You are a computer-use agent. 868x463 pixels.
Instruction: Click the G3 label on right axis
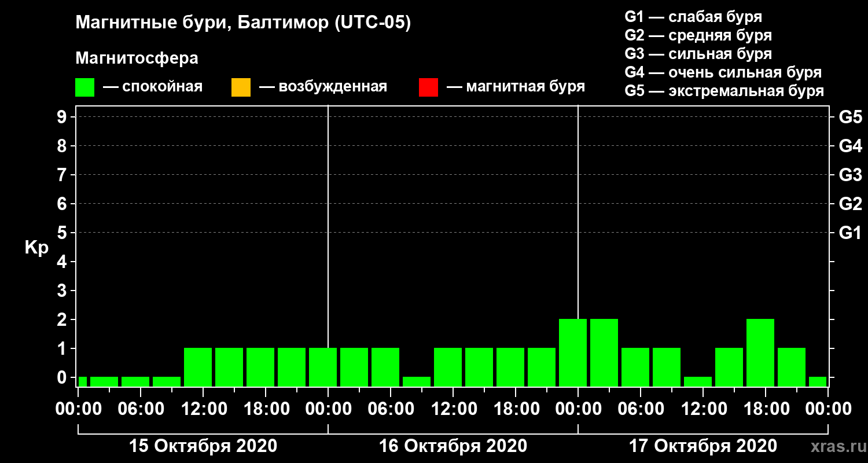850,175
